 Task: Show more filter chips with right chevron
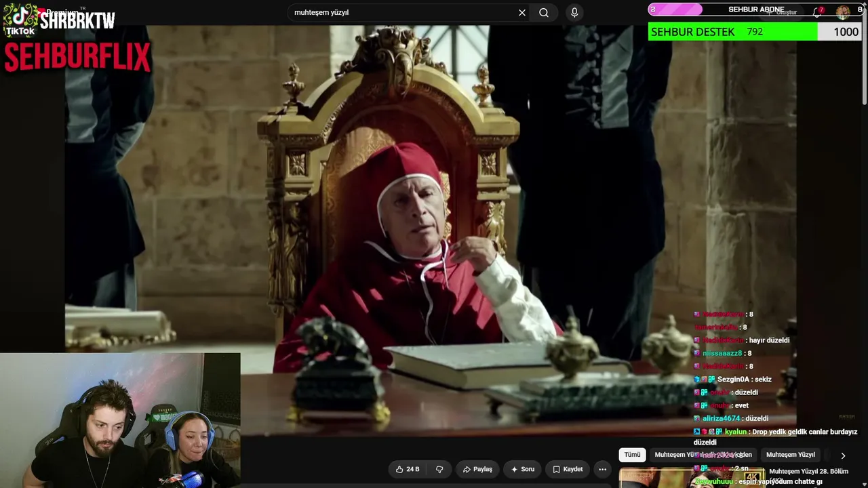tap(843, 455)
